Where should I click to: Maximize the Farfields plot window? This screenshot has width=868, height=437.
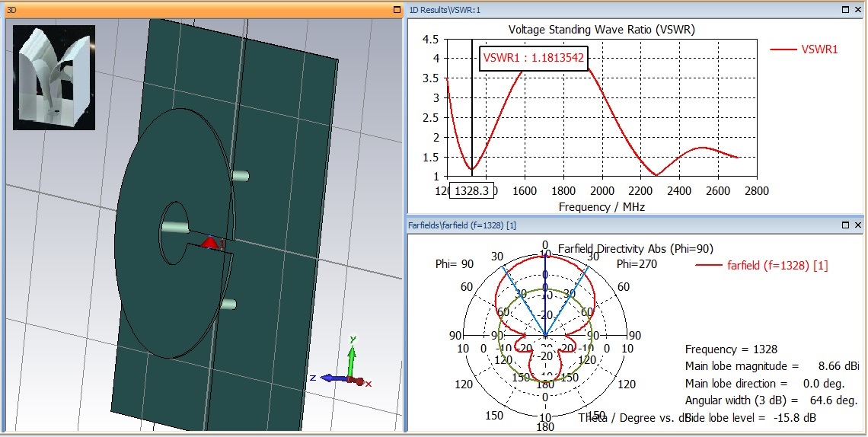point(845,225)
